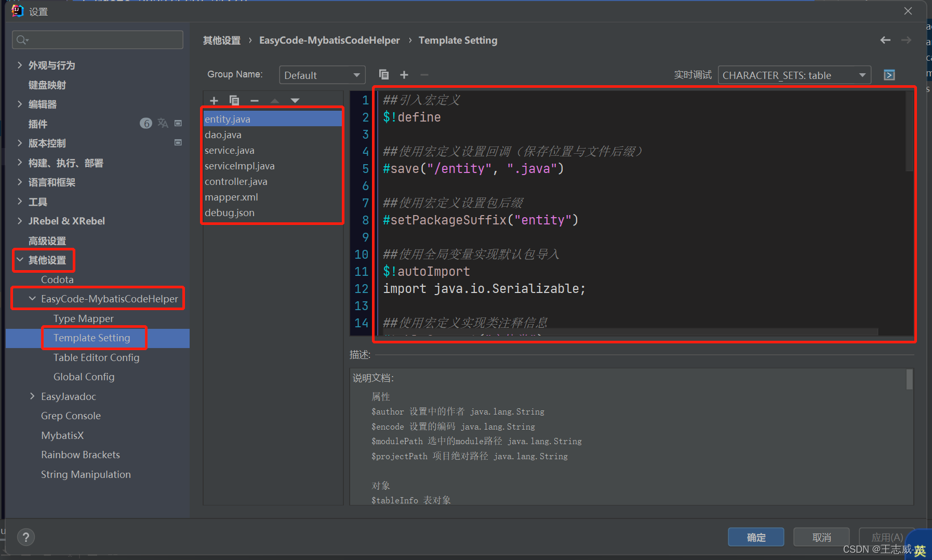932x560 pixels.
Task: Click project-level icon beside 版本控制
Action: coord(178,143)
